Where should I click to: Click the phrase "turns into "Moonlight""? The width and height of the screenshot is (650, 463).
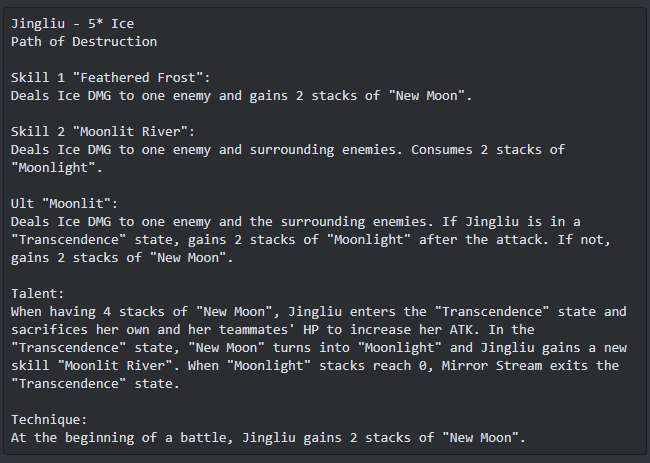(357, 348)
